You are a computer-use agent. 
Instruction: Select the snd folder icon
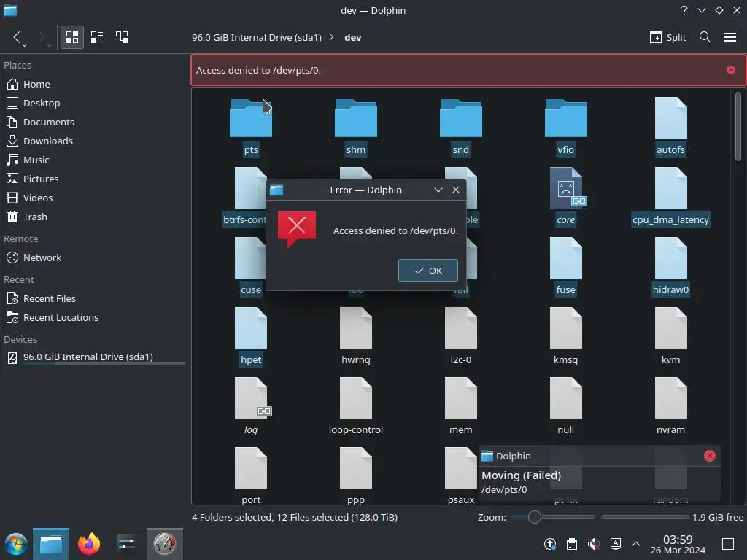tap(461, 118)
